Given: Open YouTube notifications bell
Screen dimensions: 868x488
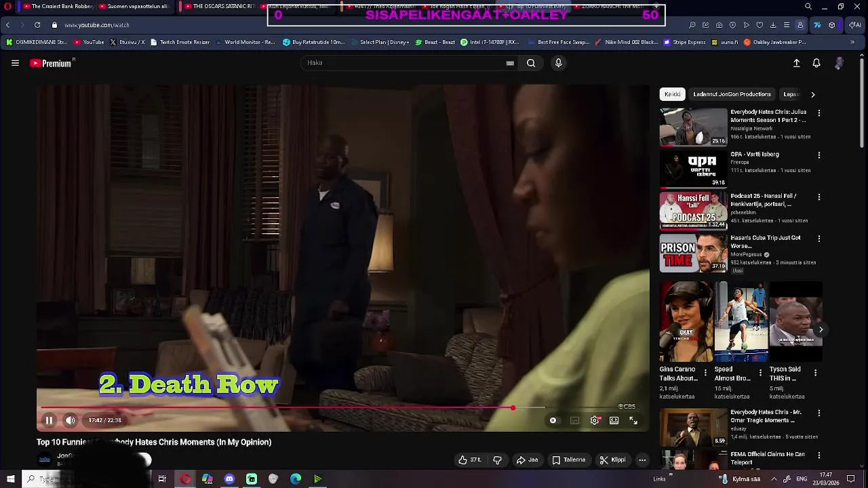Looking at the screenshot, I should point(816,63).
